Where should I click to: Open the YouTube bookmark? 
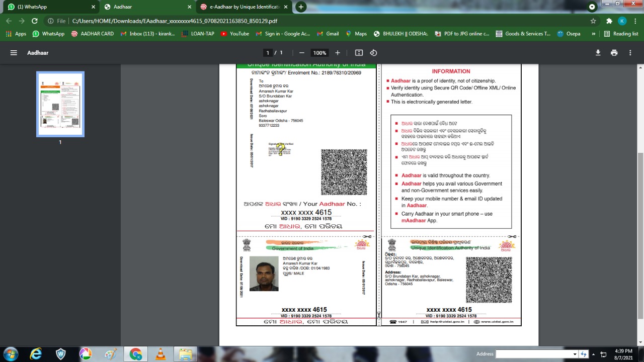pos(235,34)
